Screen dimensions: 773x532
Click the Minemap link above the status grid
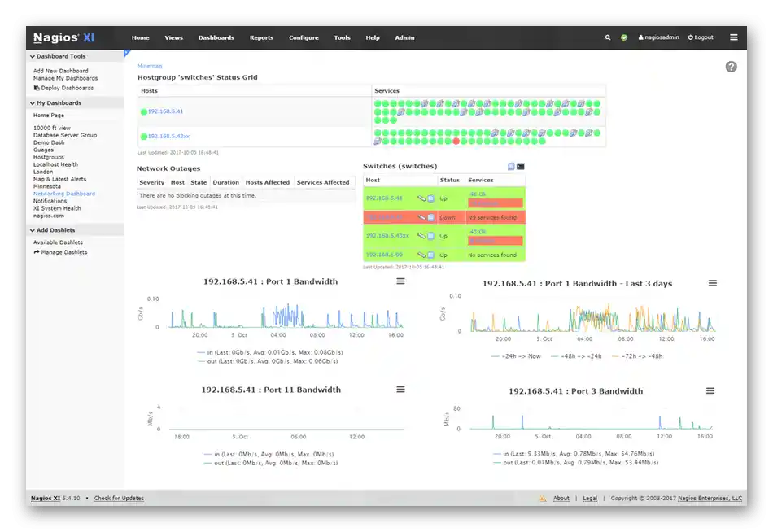150,66
